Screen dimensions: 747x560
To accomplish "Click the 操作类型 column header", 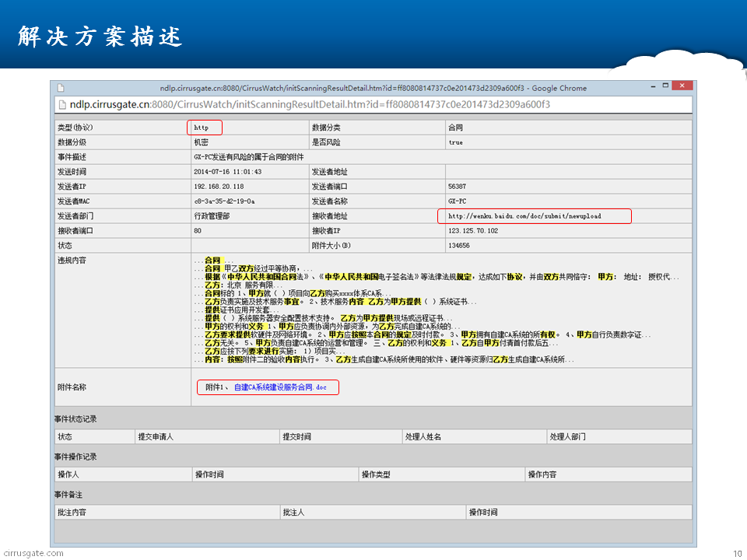I will tap(376, 474).
